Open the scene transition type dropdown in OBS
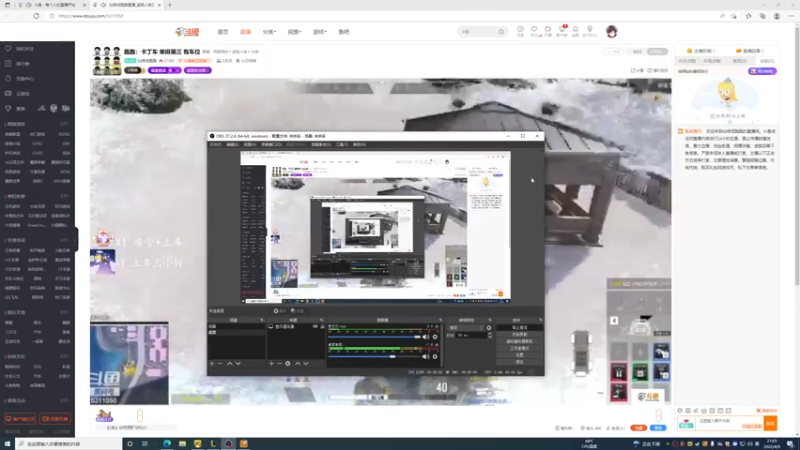This screenshot has width=800, height=450. tap(466, 328)
